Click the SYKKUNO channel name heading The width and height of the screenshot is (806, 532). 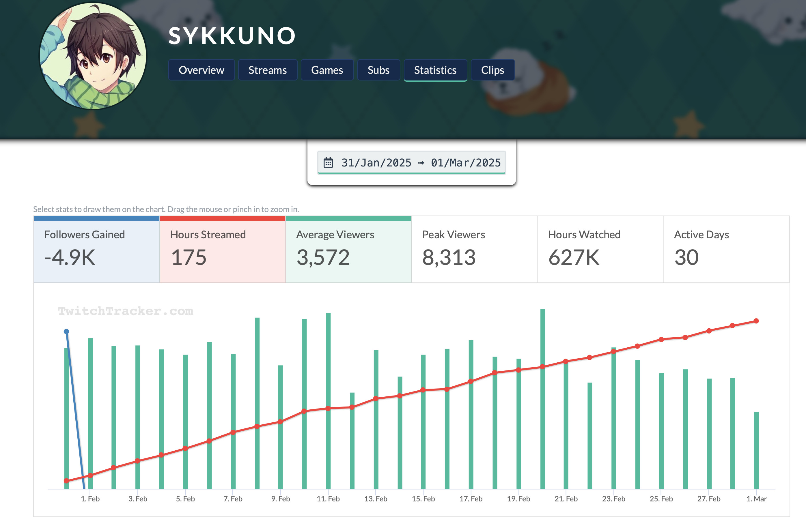pyautogui.click(x=232, y=36)
